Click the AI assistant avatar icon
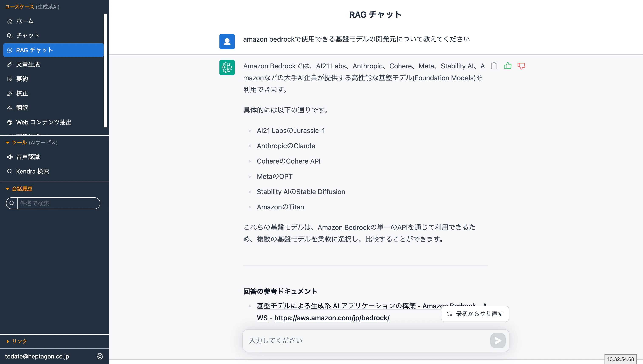 pyautogui.click(x=227, y=68)
